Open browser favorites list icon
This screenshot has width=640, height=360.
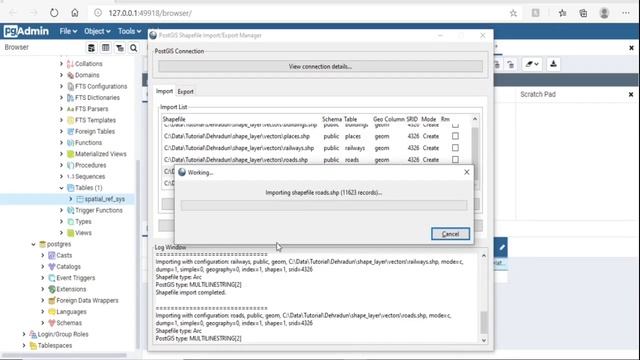click(x=562, y=13)
